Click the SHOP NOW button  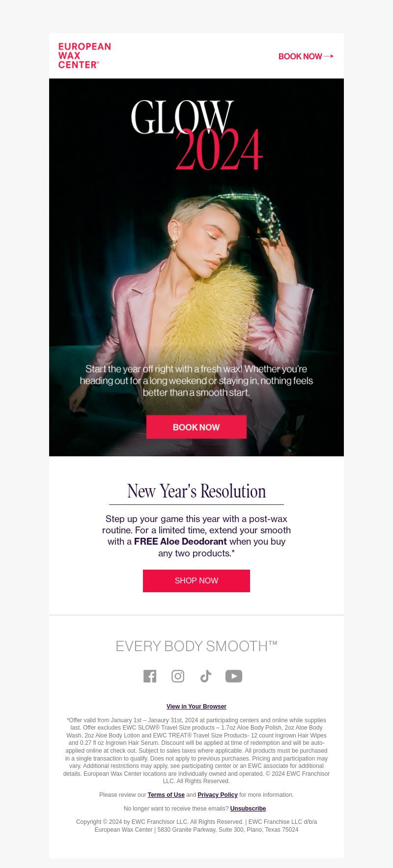tap(196, 580)
